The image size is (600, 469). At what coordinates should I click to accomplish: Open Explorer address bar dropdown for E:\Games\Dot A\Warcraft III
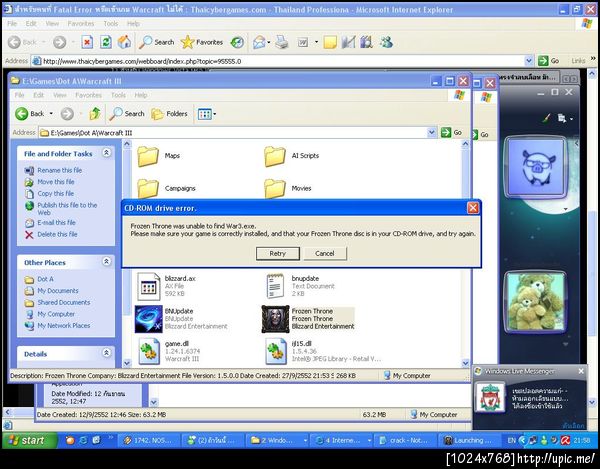[431, 132]
